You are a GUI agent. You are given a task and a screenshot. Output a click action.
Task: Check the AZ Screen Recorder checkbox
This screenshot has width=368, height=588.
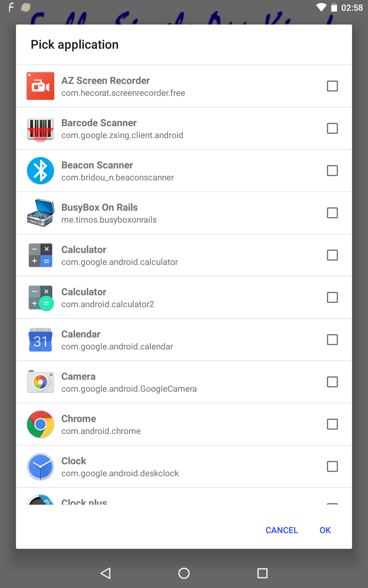point(332,86)
